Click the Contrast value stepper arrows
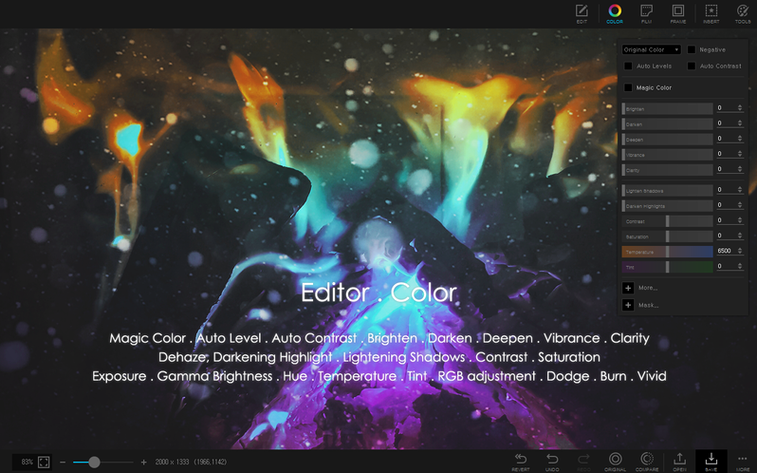 tap(740, 221)
